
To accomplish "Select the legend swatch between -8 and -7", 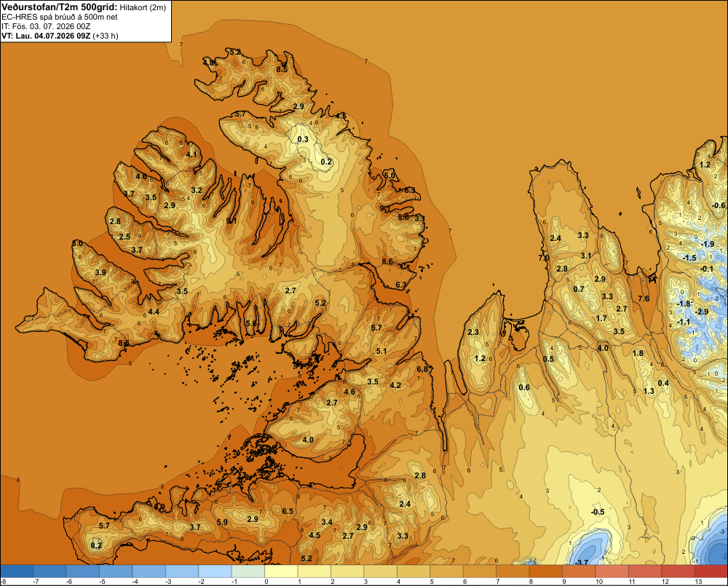I will pos(17,571).
